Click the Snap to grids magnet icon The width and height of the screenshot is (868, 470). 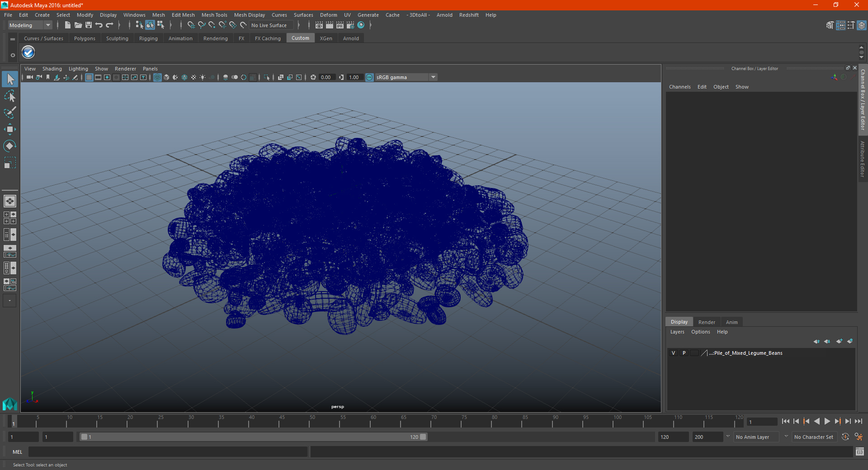[x=191, y=25]
